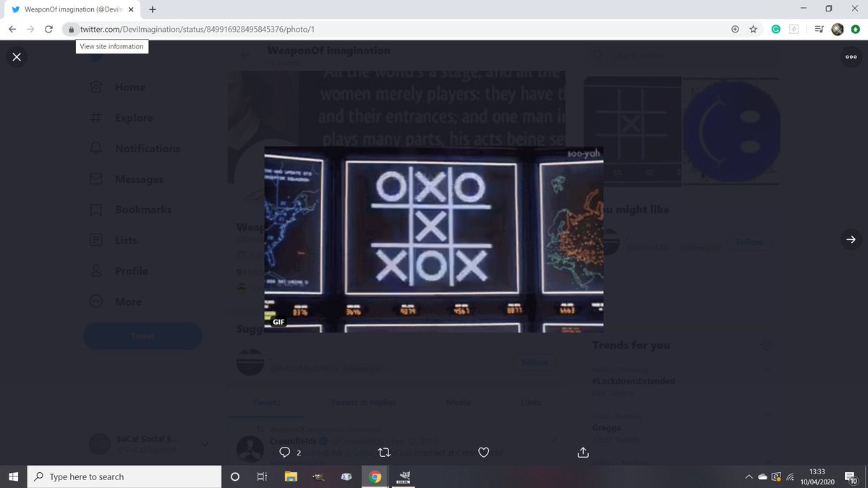This screenshot has width=868, height=488.
Task: Reply to the tweet via speech bubble icon
Action: click(x=285, y=453)
